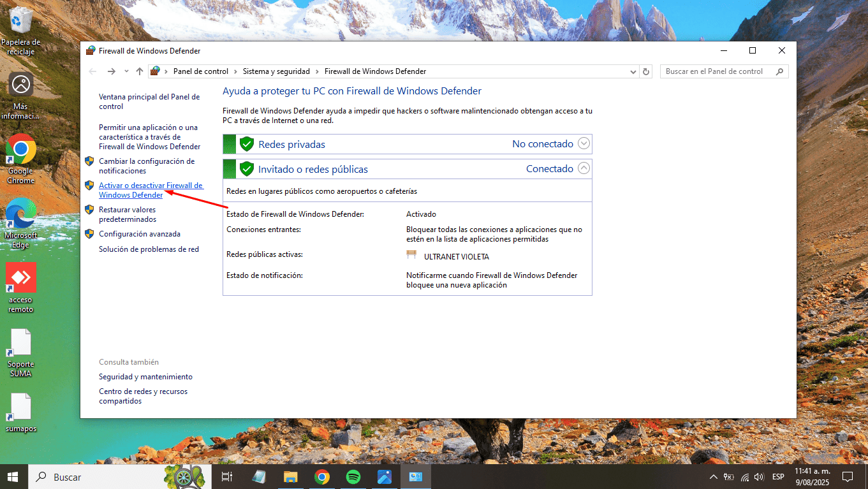Open Seguridad y mantenimiento link
868x489 pixels.
coord(145,377)
